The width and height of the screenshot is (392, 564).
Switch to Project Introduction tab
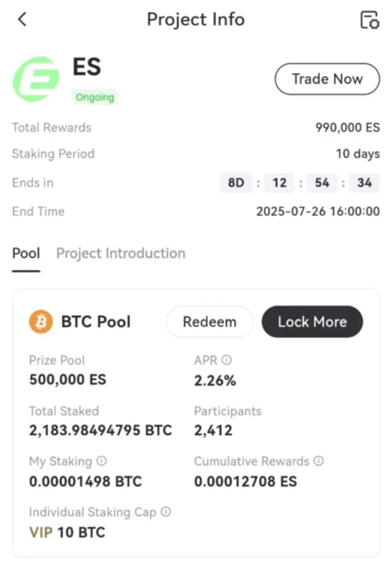tap(120, 254)
